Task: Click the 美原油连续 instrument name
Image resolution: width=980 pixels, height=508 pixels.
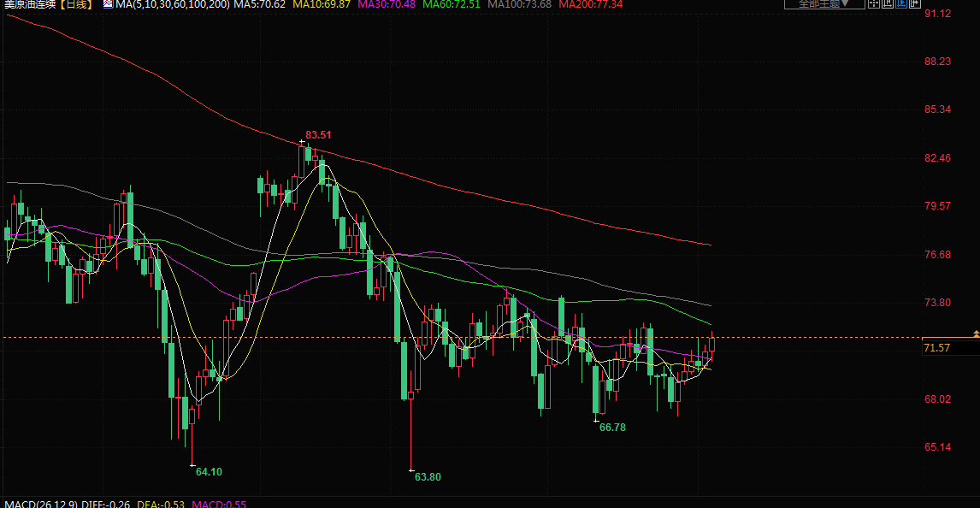Action: [28, 4]
